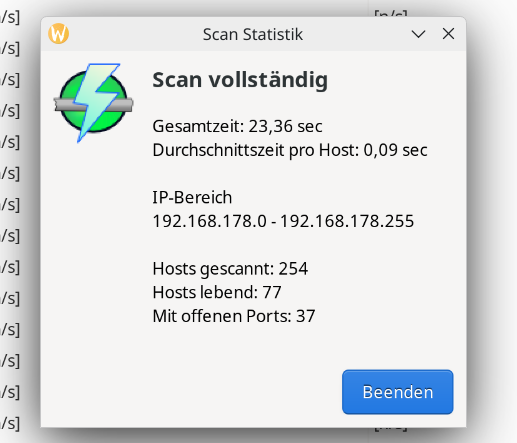Select the Scan vollständig heading
517x443 pixels.
(x=240, y=80)
